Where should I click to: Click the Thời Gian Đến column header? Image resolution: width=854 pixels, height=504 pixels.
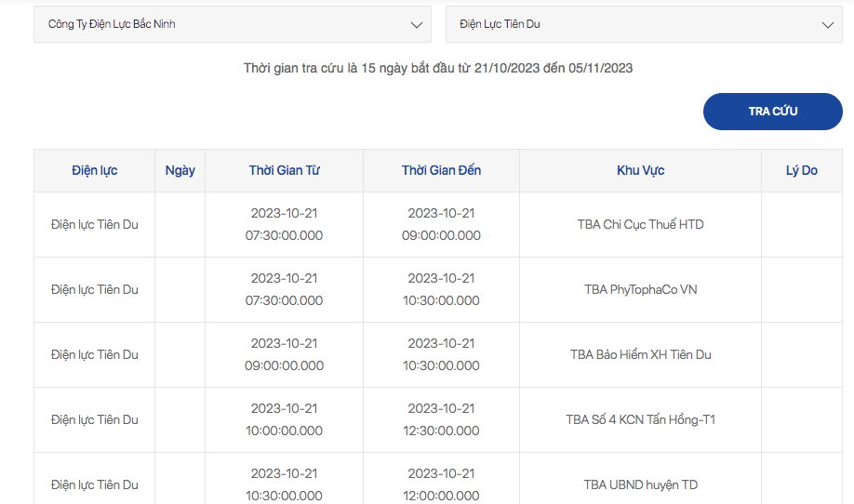click(x=441, y=170)
